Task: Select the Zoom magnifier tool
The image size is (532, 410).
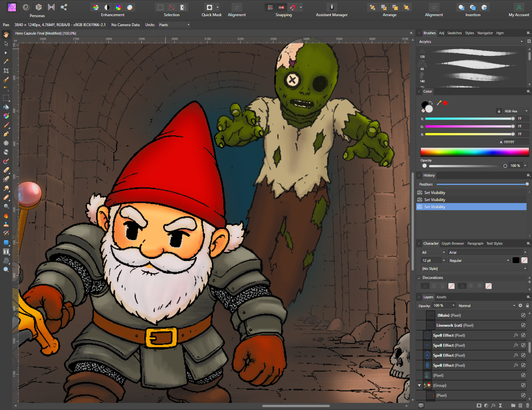Action: (6, 270)
